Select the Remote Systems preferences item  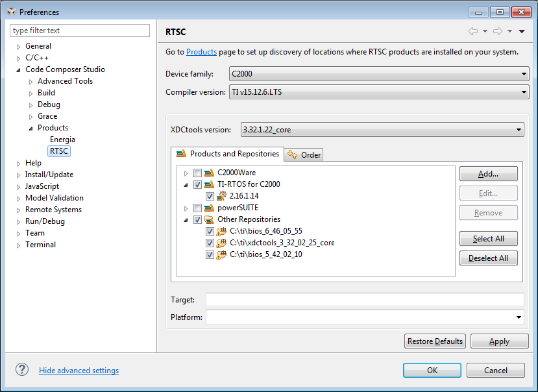[53, 210]
